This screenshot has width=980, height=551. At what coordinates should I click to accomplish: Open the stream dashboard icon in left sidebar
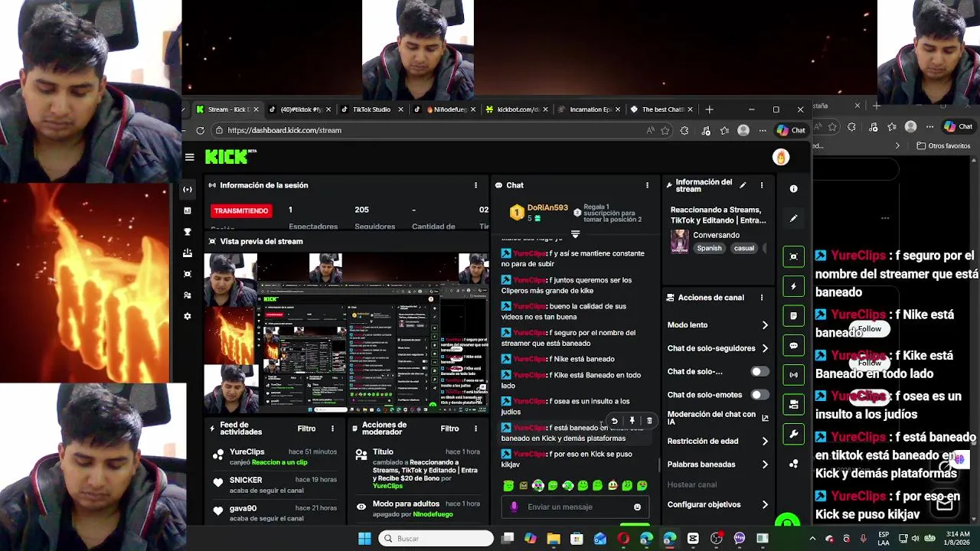click(188, 189)
